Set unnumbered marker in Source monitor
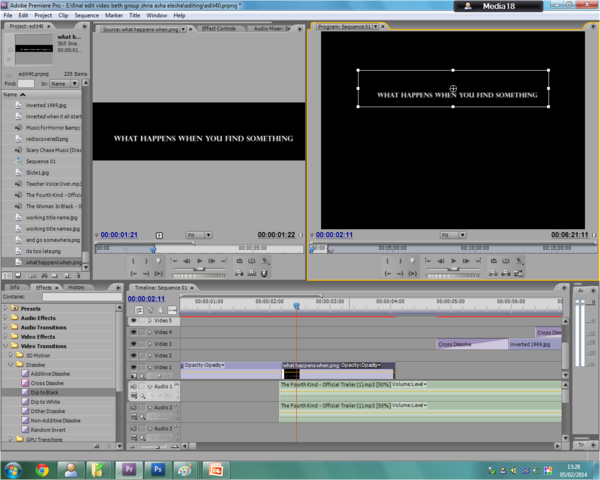600x480 pixels. (x=158, y=261)
